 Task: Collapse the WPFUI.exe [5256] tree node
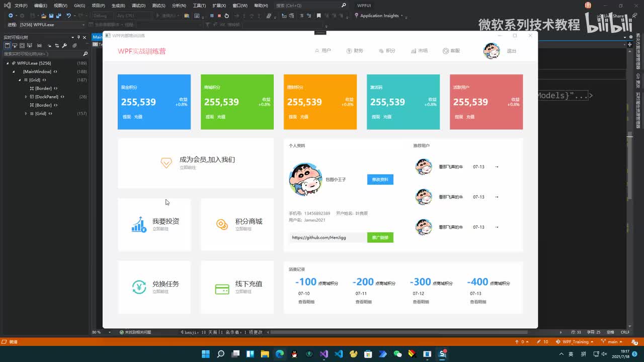(x=8, y=63)
